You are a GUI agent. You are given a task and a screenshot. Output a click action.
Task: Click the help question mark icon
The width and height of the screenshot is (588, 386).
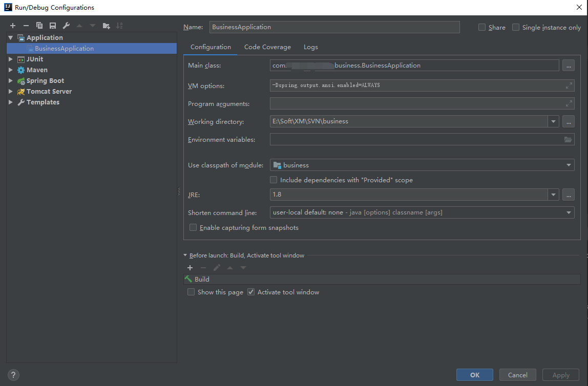[x=14, y=375]
